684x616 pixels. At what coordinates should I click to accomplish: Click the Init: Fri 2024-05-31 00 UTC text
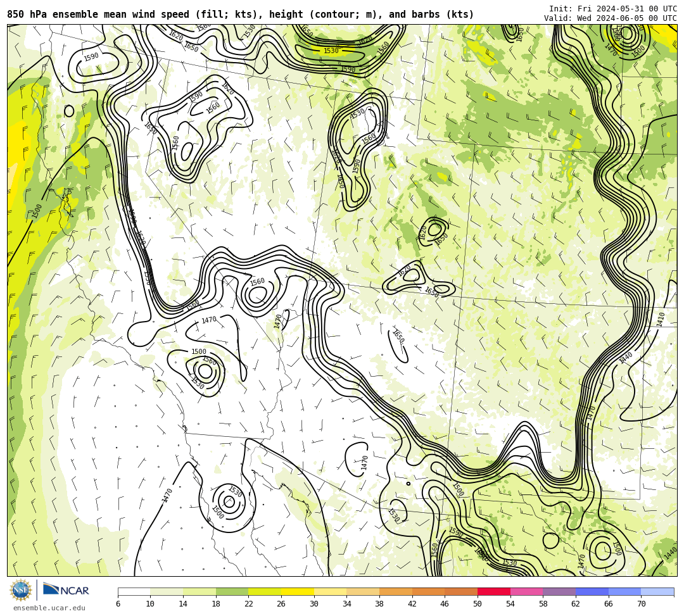[x=613, y=9]
